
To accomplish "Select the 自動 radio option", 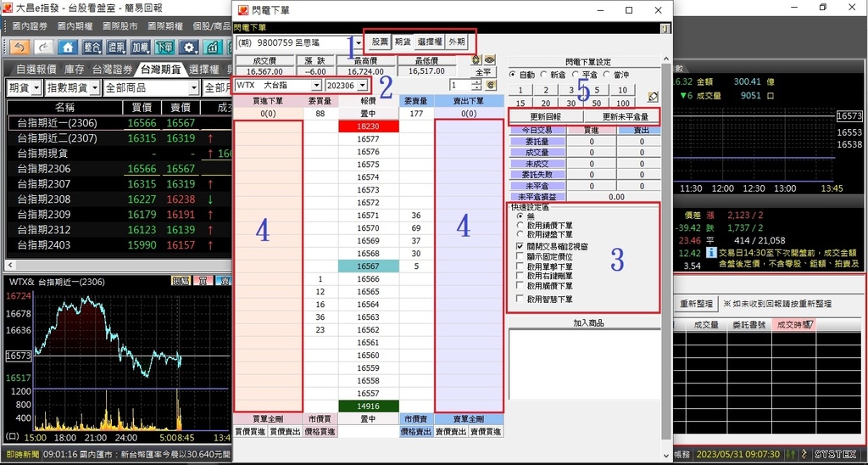I will pyautogui.click(x=522, y=75).
